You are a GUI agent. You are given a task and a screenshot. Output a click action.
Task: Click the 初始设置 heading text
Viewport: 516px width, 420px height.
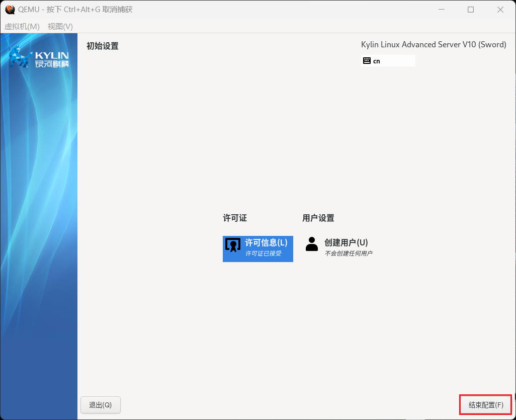102,46
